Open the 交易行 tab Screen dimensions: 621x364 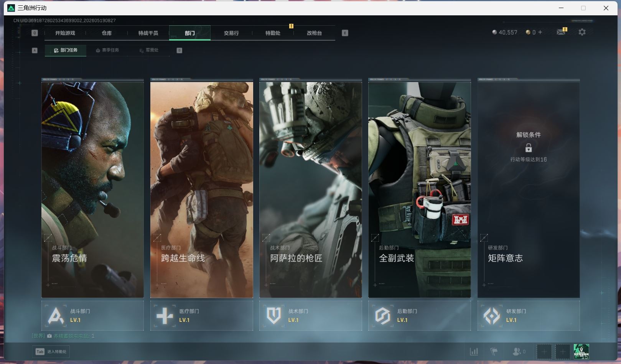231,33
